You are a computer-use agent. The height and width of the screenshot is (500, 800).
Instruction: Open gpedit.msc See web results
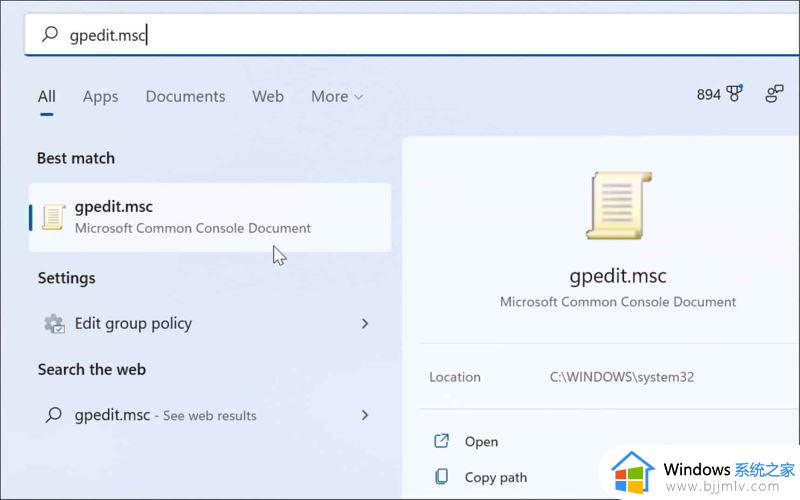210,415
